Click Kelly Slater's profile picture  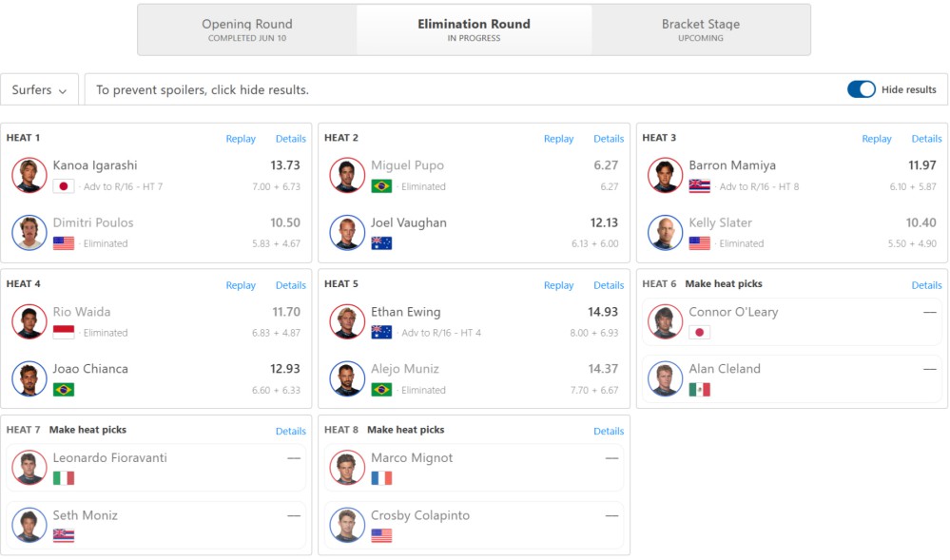[x=666, y=233]
